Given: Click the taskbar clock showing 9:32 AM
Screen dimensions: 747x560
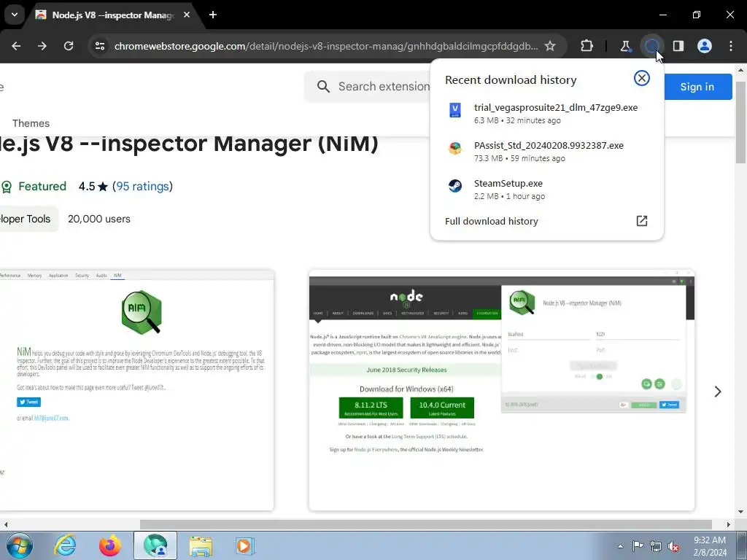Looking at the screenshot, I should tap(710, 546).
